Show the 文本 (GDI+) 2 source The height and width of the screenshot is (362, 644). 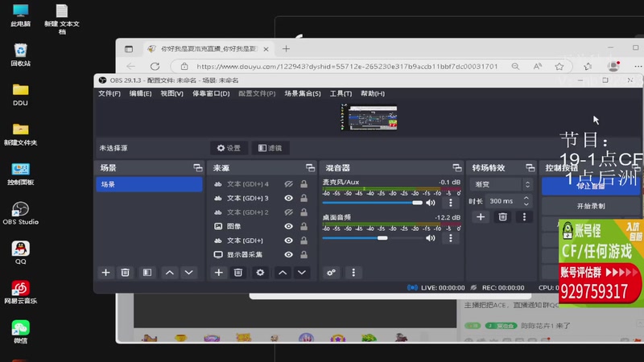click(289, 212)
